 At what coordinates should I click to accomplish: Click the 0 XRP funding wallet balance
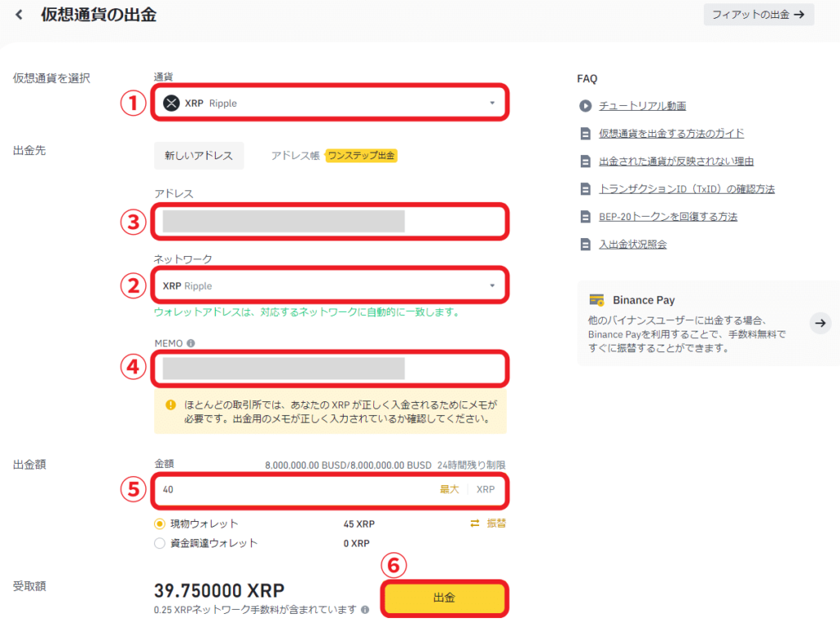coord(356,543)
